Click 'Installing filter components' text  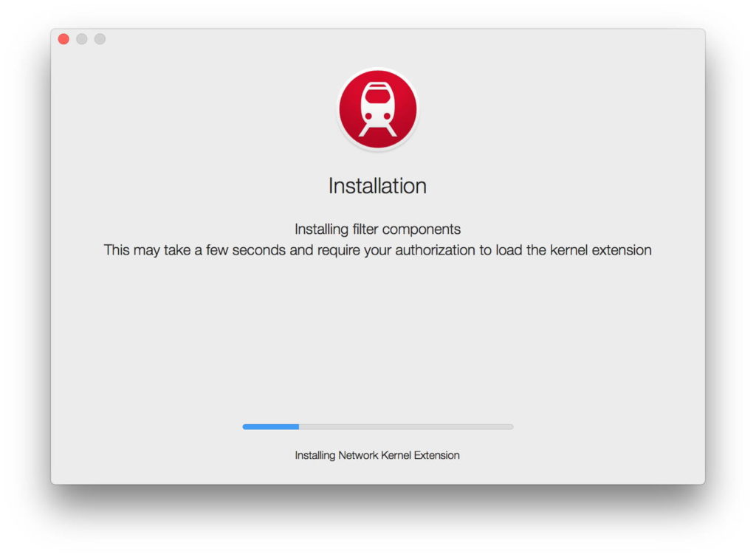click(377, 229)
